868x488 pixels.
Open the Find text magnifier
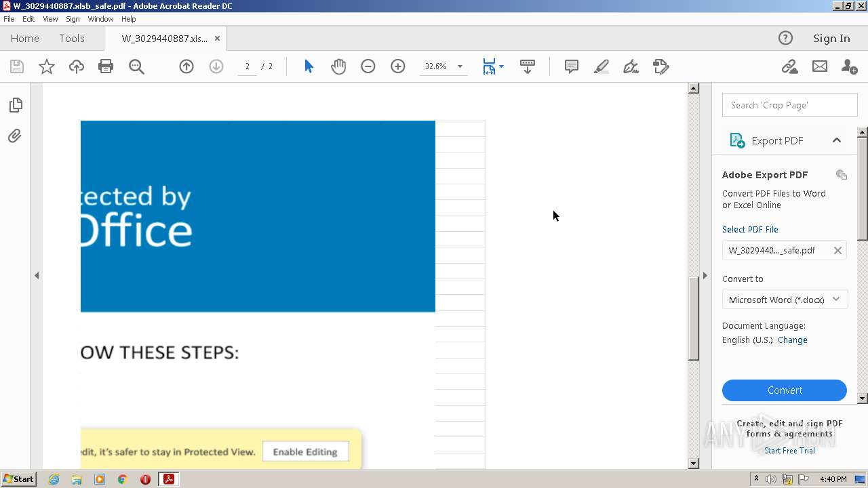[136, 66]
